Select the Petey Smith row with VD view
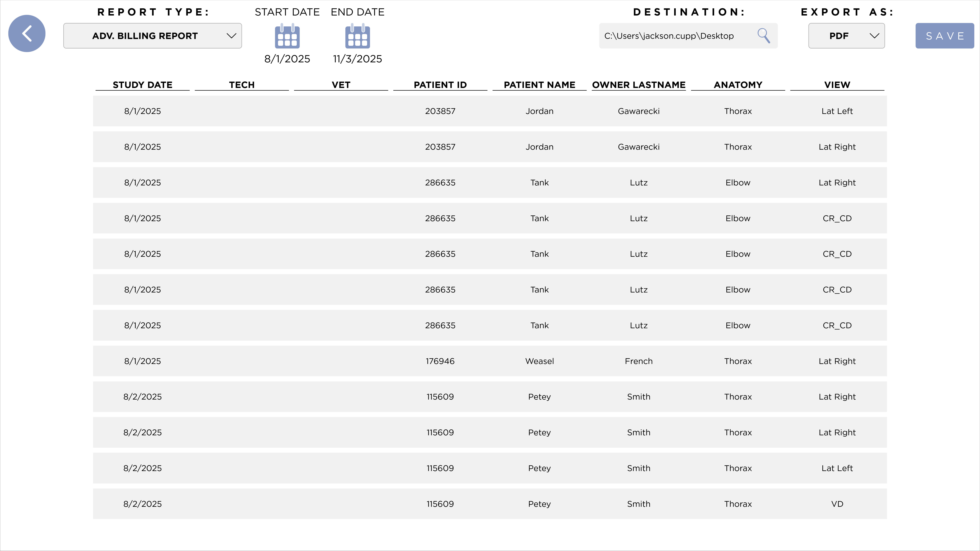 (x=490, y=504)
